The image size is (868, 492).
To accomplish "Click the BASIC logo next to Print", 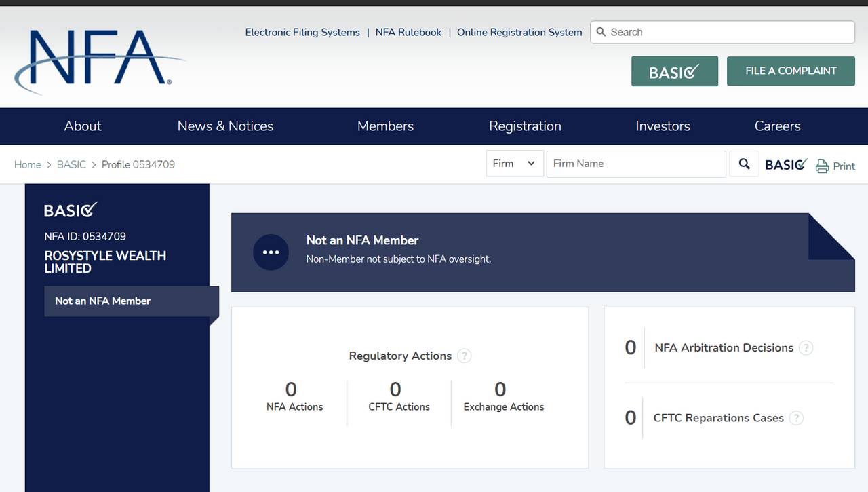I will pyautogui.click(x=786, y=164).
